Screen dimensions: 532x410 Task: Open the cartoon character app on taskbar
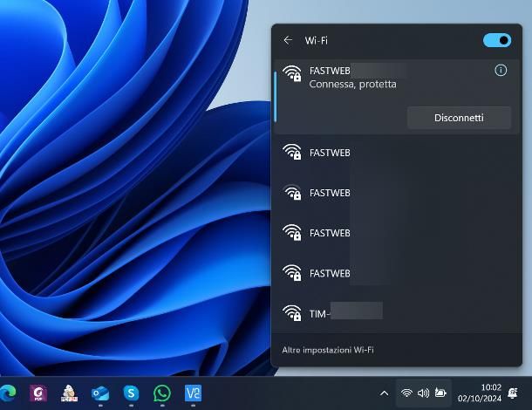click(x=69, y=393)
